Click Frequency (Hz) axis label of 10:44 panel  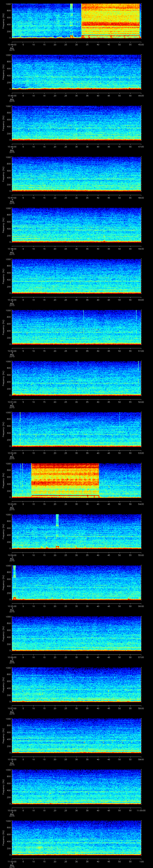click(x=3, y=21)
